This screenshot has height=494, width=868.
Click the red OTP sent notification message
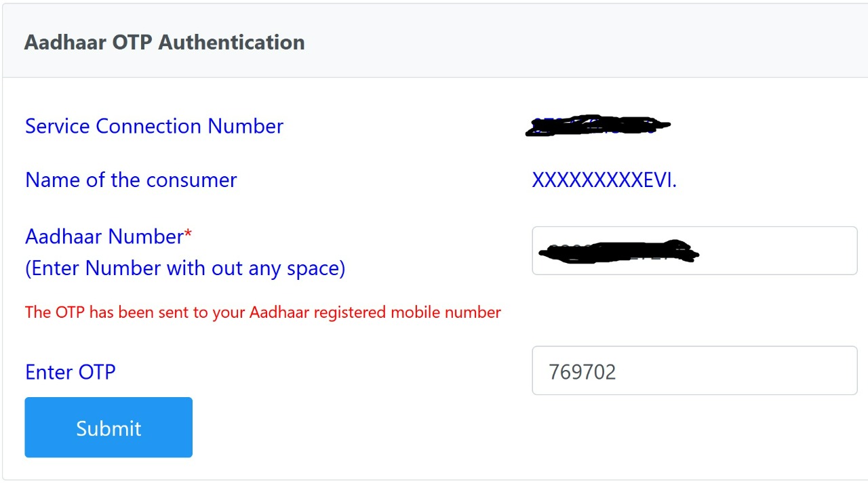point(263,312)
